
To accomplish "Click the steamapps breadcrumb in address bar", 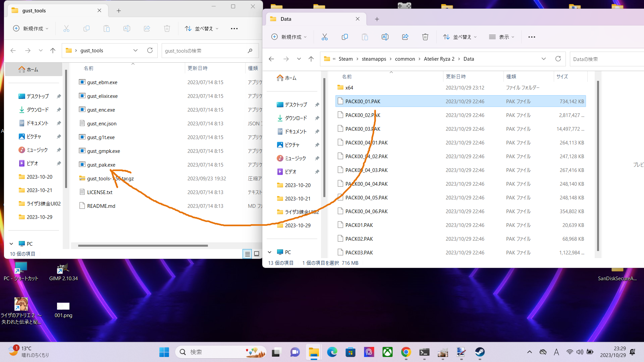I will [x=374, y=59].
